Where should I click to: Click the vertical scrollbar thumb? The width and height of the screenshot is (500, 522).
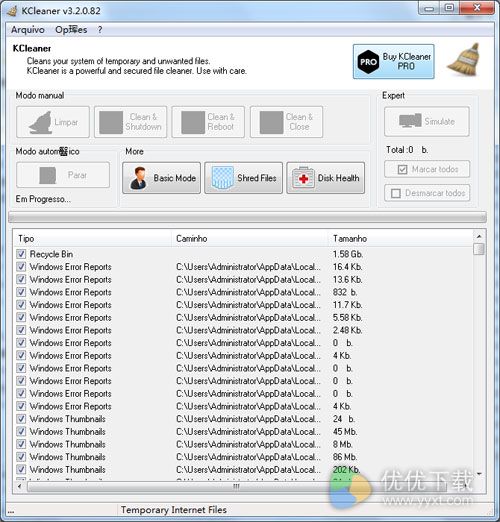479,249
